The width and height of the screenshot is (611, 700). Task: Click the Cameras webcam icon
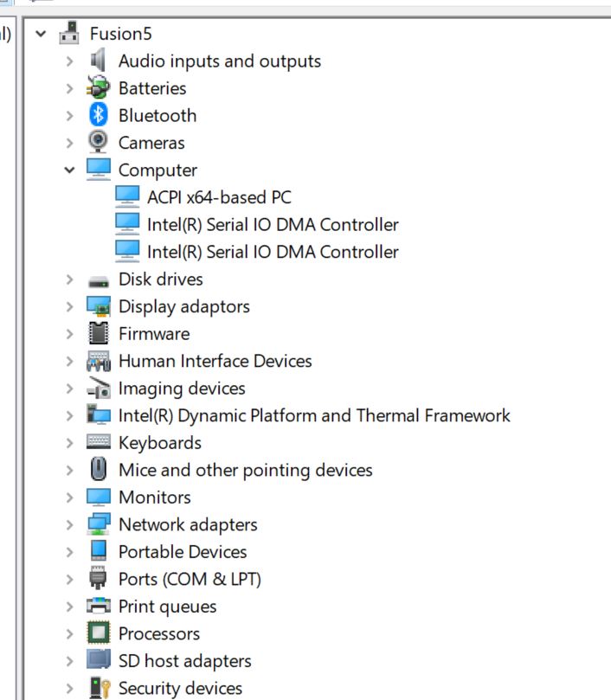pyautogui.click(x=100, y=143)
